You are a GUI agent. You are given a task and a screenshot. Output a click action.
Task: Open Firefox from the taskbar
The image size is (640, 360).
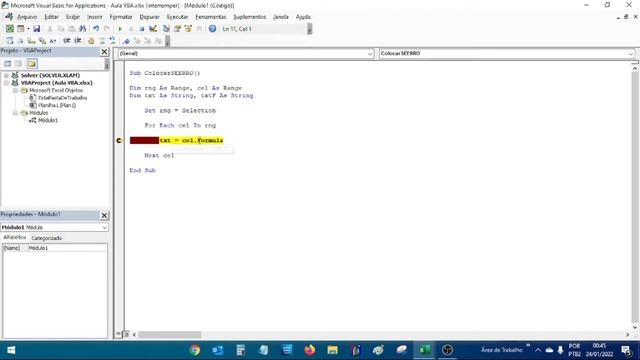click(310, 350)
